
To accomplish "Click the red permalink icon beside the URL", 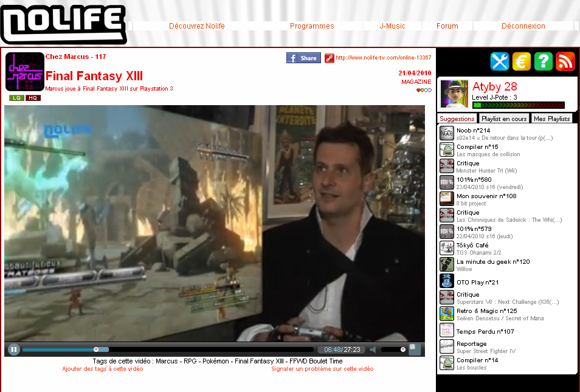I will pyautogui.click(x=329, y=58).
